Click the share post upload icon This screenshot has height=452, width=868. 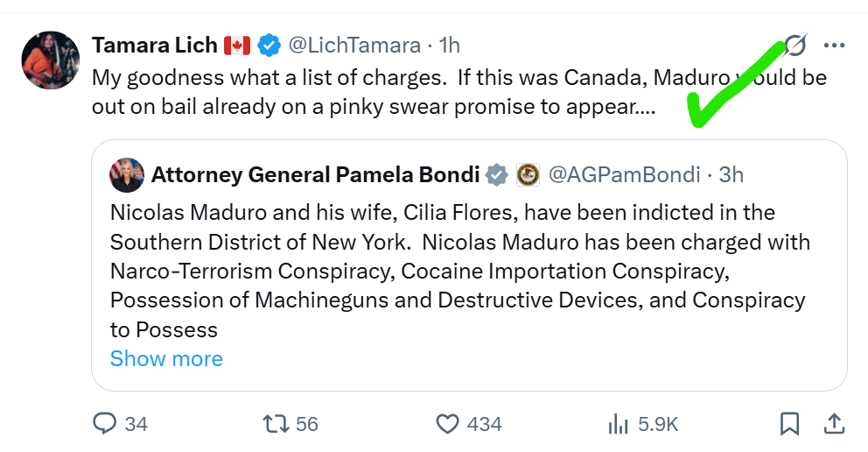pos(835,424)
